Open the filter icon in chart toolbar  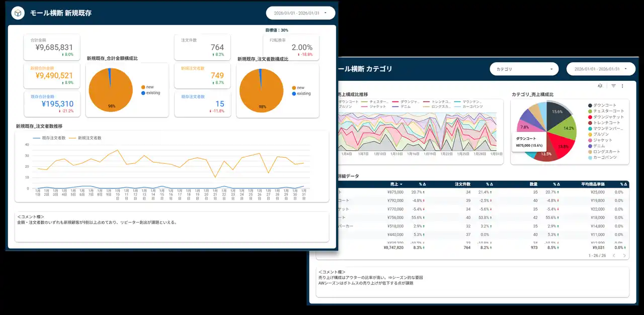tap(613, 86)
